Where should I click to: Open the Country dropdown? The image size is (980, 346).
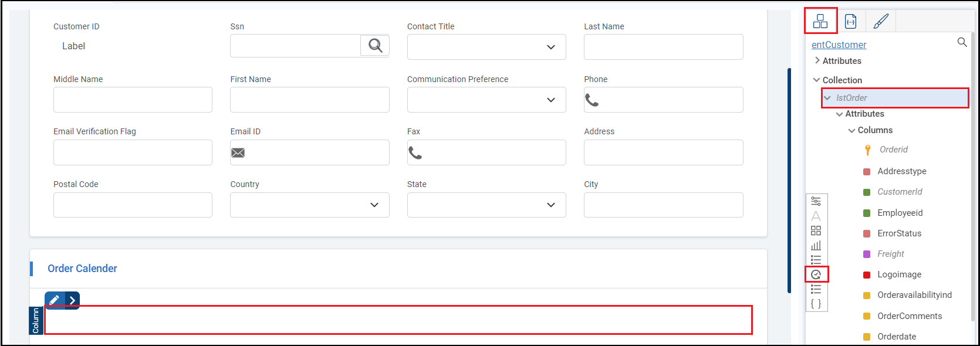pos(374,205)
